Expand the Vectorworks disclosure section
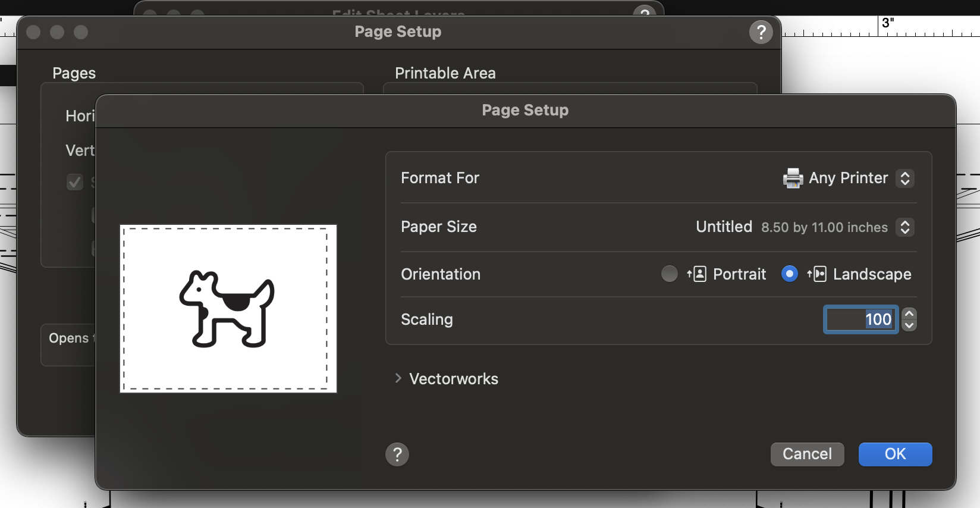The height and width of the screenshot is (508, 980). tap(398, 378)
